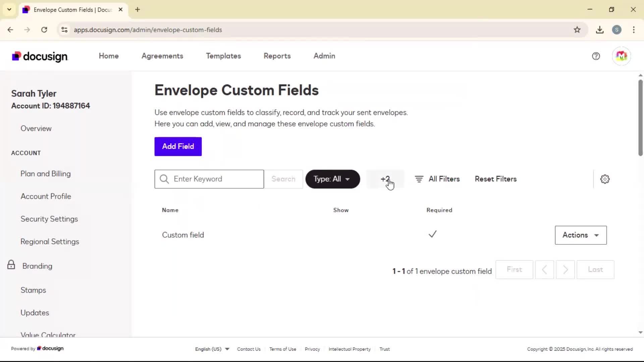This screenshot has width=644, height=362.
Task: Open Account Profile page
Action: pos(46,196)
